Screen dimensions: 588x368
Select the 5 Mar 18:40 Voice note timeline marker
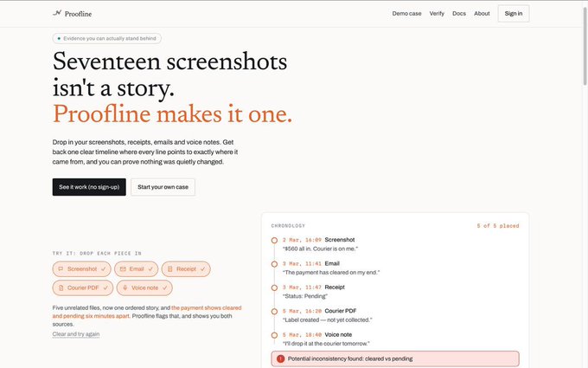point(274,335)
